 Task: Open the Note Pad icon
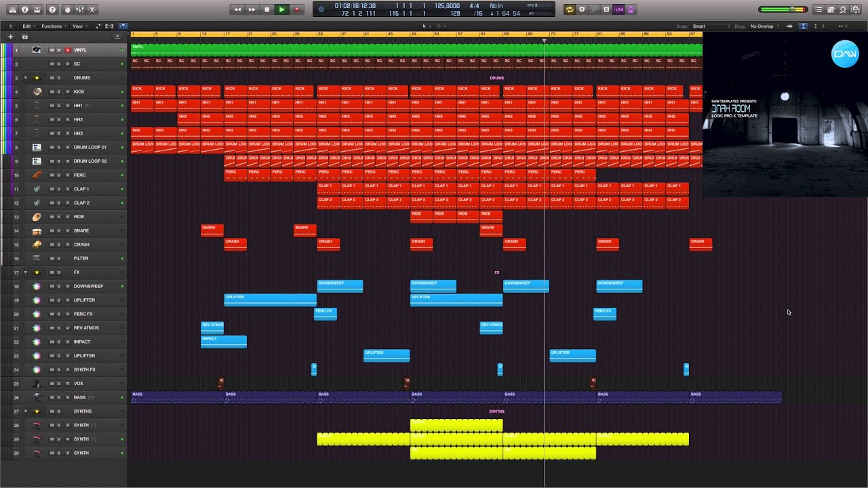click(831, 9)
